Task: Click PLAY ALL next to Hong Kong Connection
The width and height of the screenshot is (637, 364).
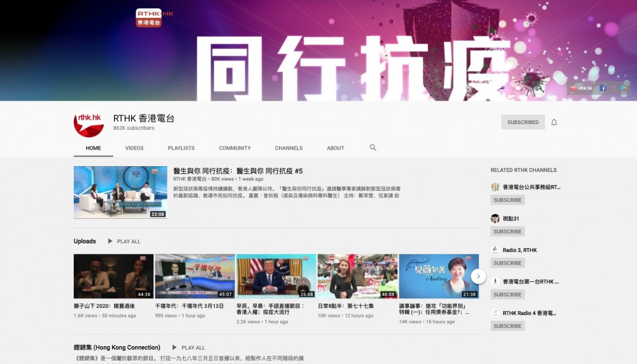Action: 193,347
